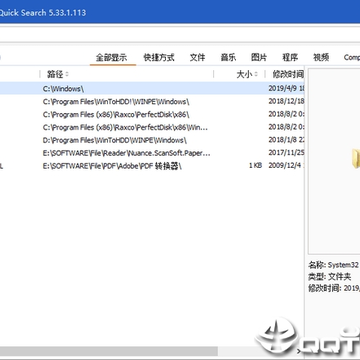
Task: Click the 2009/12/4 modified date cell
Action: [x=286, y=166]
